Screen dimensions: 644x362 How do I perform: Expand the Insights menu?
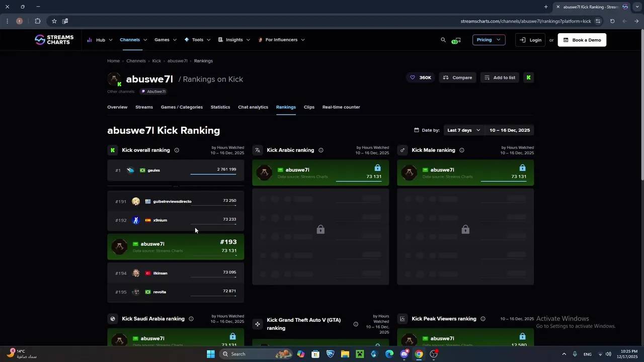point(234,40)
